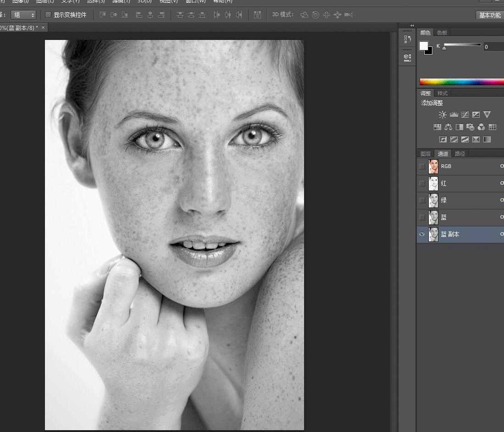Viewport: 504px width, 432px height.
Task: Open the 基本功能 workspace switcher
Action: pos(490,15)
